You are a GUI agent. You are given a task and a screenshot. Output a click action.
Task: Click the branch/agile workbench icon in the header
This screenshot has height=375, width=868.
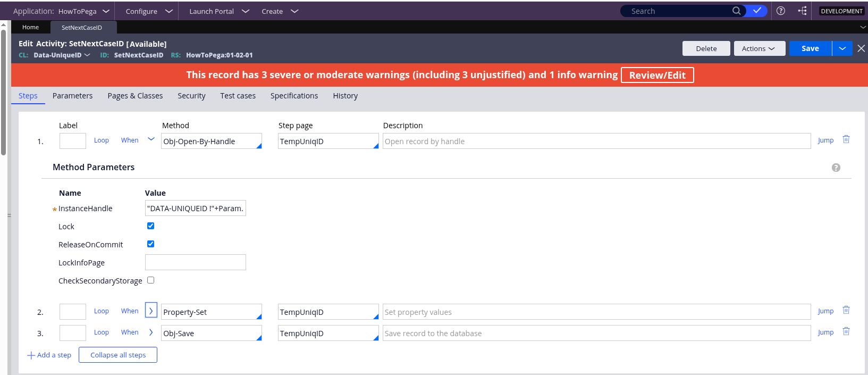point(803,11)
